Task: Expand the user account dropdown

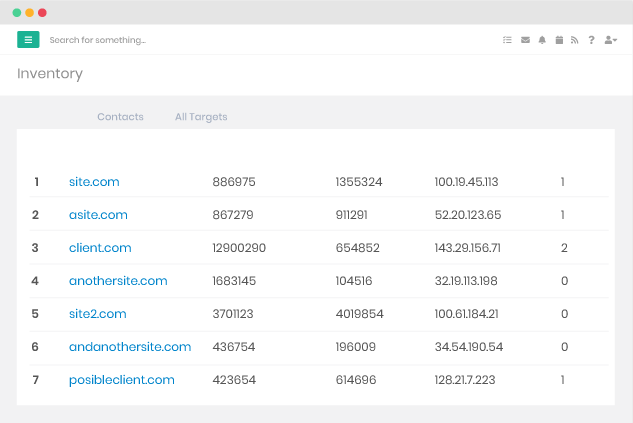Action: (x=611, y=40)
